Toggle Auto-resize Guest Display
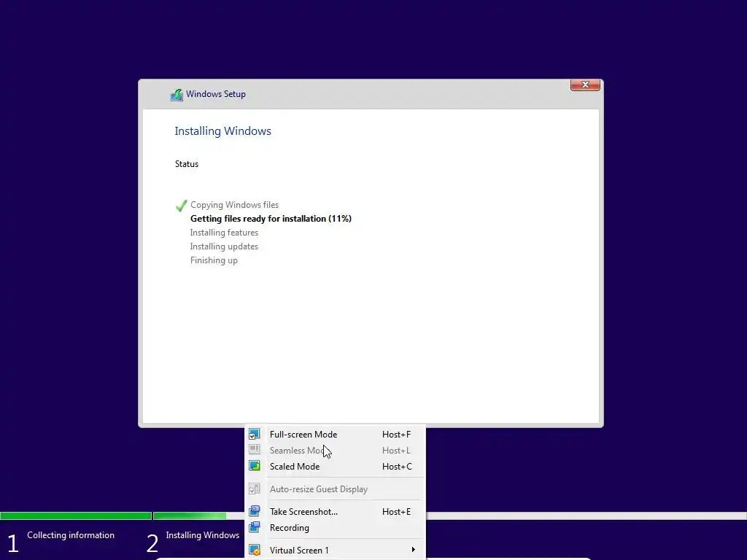 (x=335, y=489)
